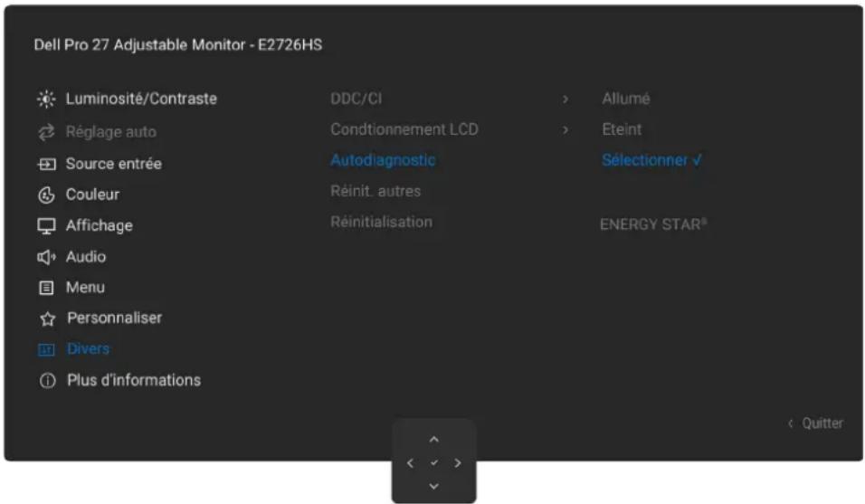Open the Menu settings entry
Viewport: 865px width, 504px height.
click(86, 288)
